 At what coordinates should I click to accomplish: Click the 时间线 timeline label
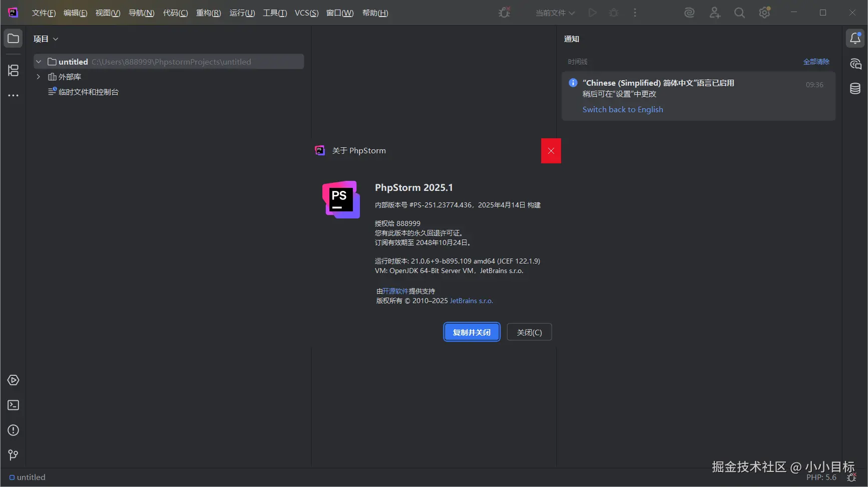pos(578,62)
